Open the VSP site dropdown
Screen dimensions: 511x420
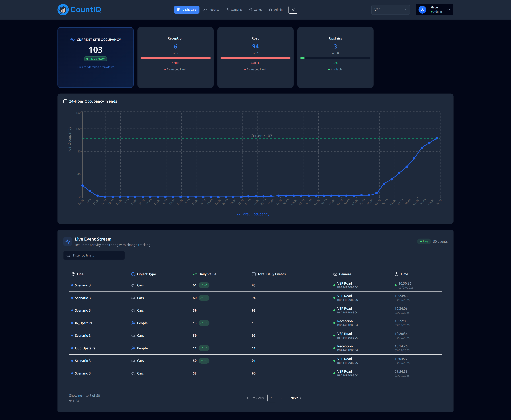[390, 10]
